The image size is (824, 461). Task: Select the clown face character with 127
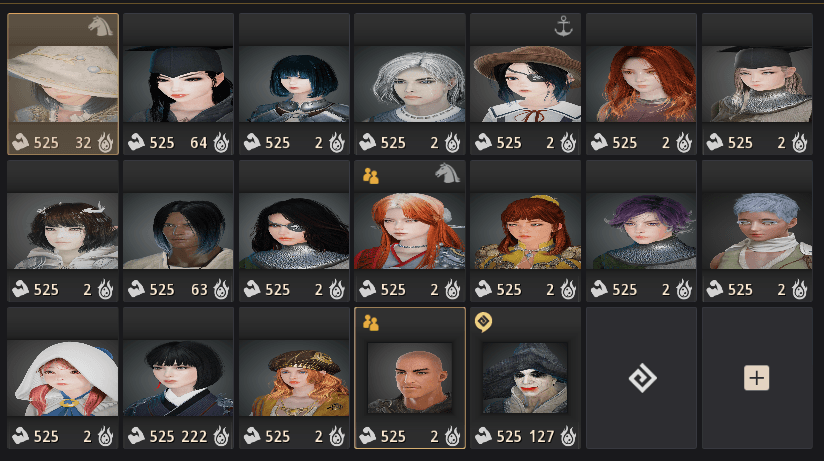coord(525,377)
